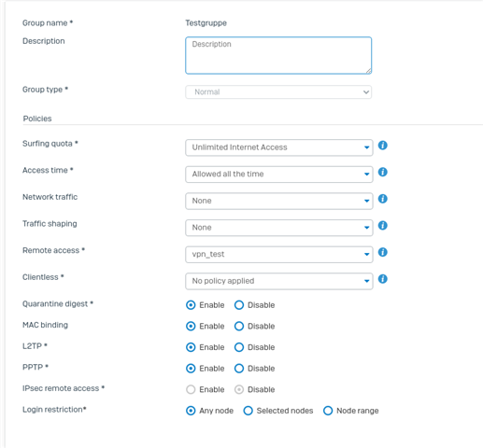Image resolution: width=483 pixels, height=448 pixels.
Task: Click info icon next to Clientless
Action: coord(382,279)
